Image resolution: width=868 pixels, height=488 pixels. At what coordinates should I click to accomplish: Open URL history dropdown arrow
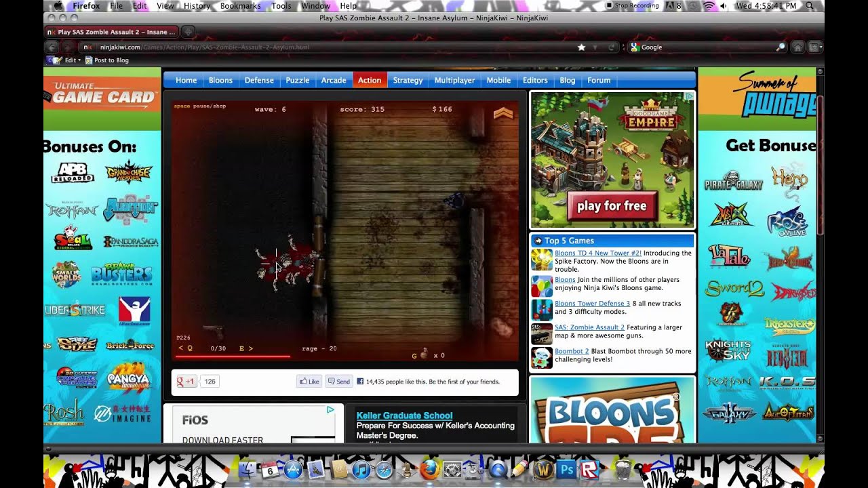(x=595, y=47)
